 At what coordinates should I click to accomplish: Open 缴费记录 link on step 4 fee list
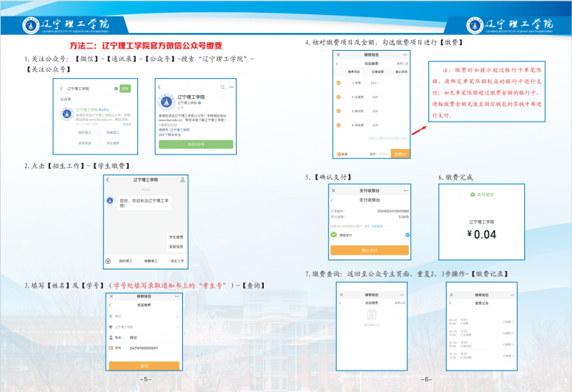pyautogui.click(x=403, y=64)
